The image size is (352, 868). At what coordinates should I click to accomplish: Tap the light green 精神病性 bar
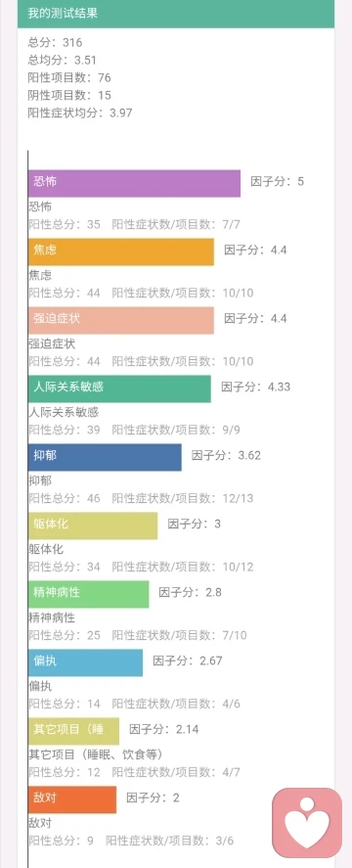89,594
